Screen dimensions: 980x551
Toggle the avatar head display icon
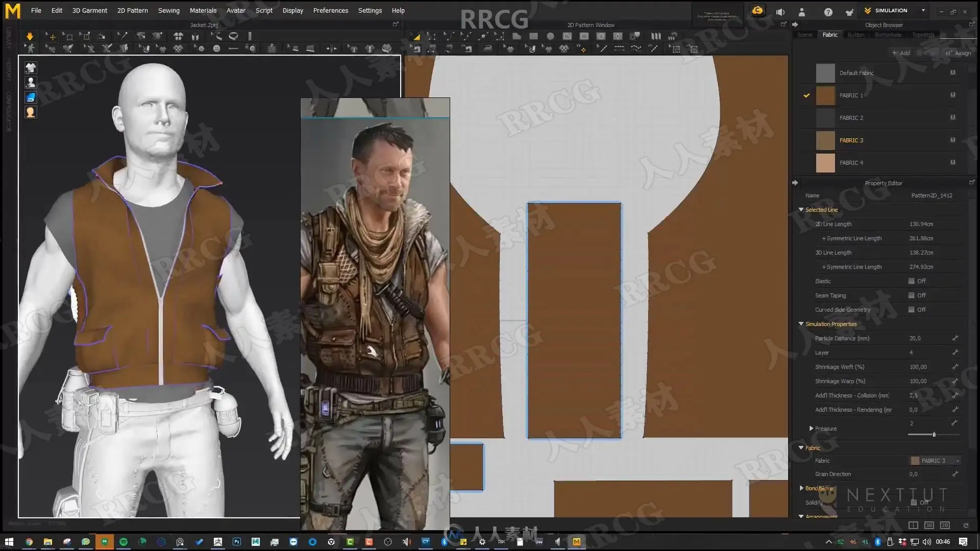tap(31, 112)
